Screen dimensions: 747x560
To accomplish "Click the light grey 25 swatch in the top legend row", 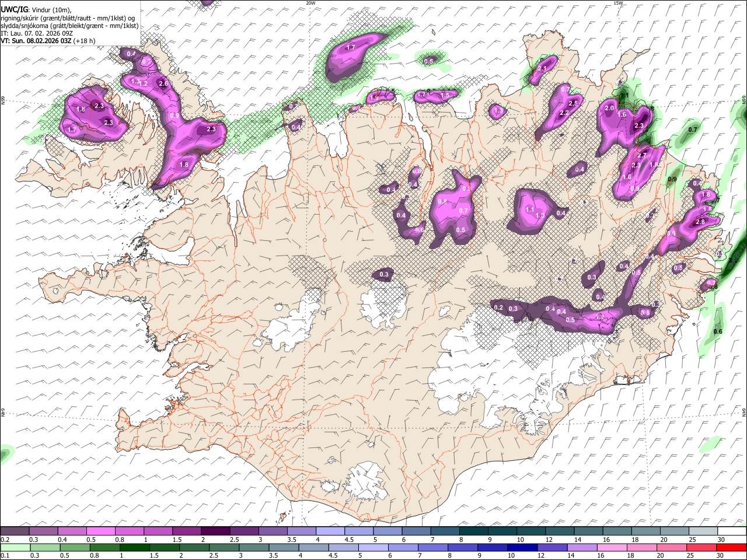I will point(704,531).
